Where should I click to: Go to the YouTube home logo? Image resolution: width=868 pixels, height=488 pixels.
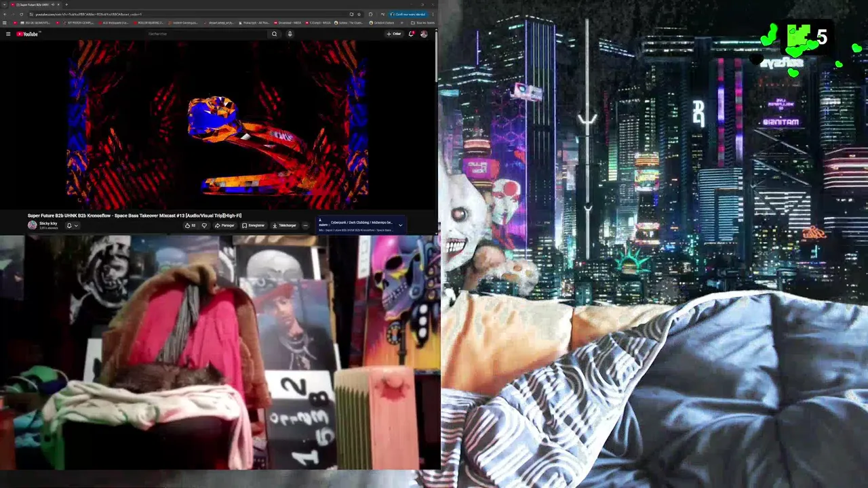point(27,34)
